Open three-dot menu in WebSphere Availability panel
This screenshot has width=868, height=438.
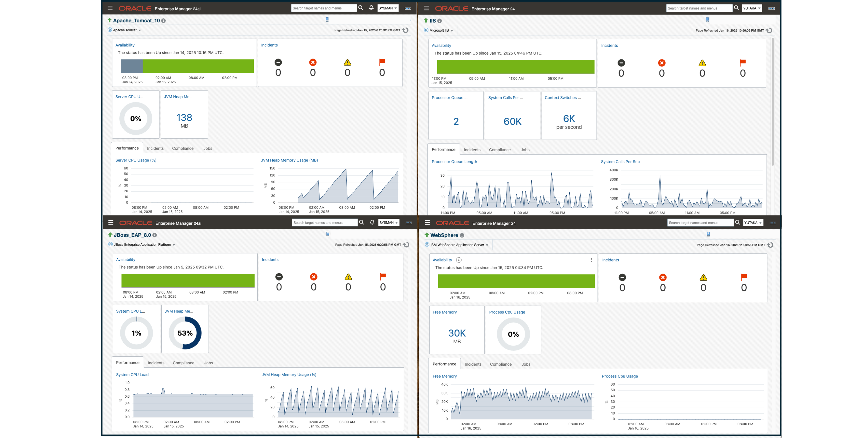point(591,260)
